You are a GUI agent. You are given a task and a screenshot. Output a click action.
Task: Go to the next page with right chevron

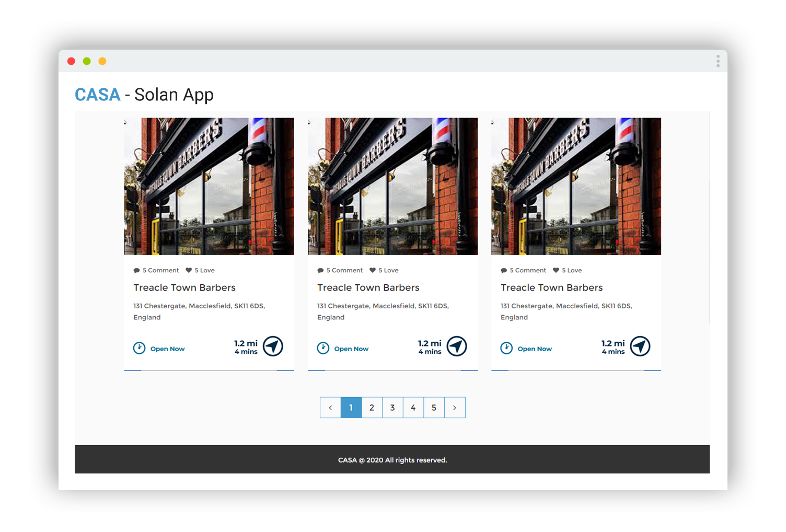point(455,408)
